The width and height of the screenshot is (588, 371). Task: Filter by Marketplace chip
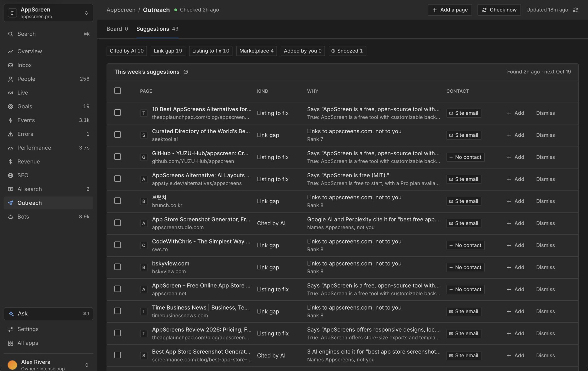click(x=256, y=51)
